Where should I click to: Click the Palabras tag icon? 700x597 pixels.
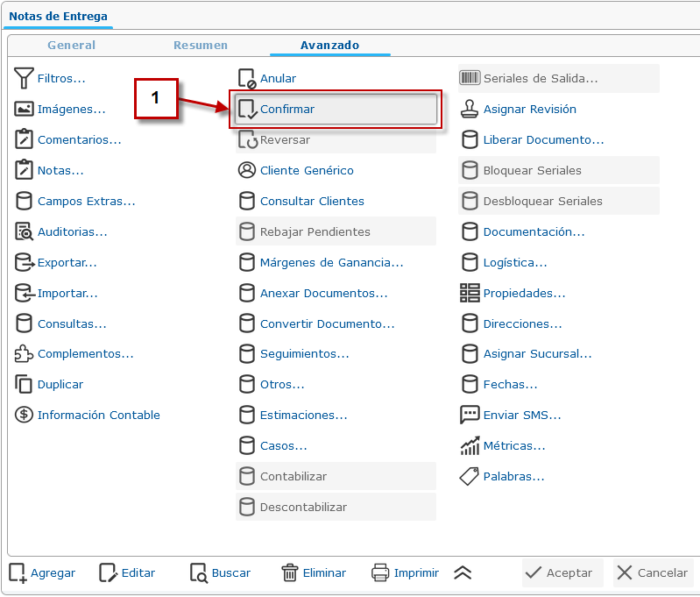point(470,477)
